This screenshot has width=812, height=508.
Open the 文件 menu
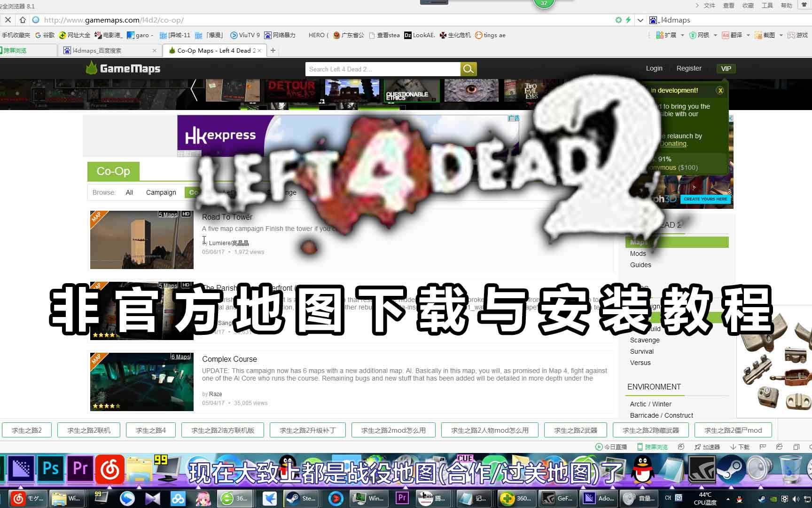click(x=709, y=6)
